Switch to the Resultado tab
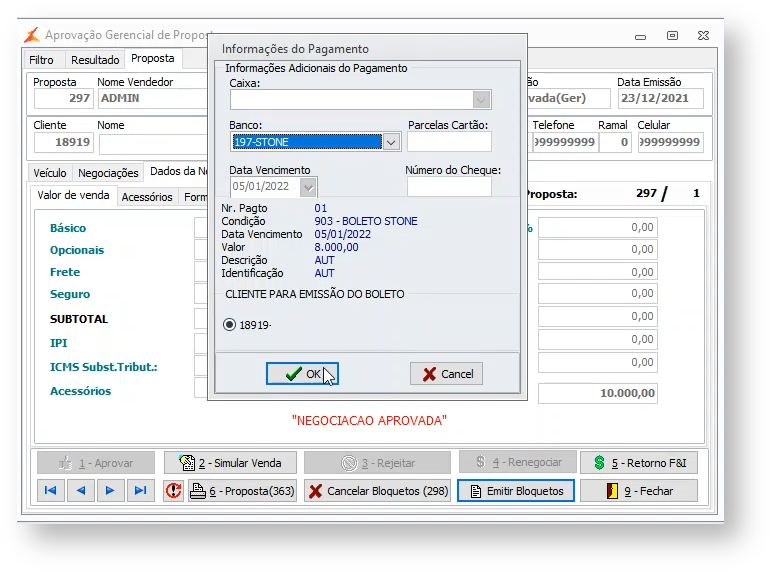Screen dimensions: 772x572 click(95, 60)
